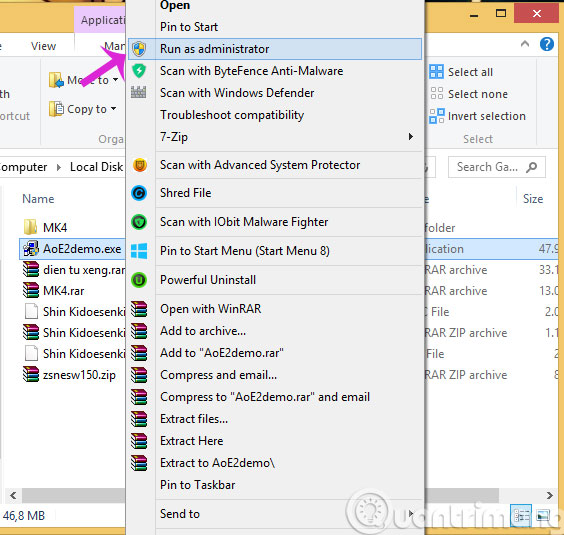Select Extract files... entry

pos(275,419)
